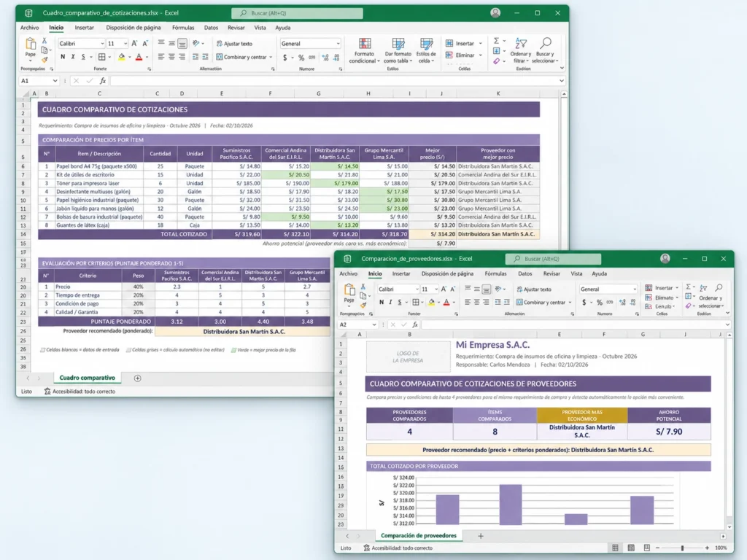
Task: Select Format Painter in the cotizaciones window
Action: 44,60
